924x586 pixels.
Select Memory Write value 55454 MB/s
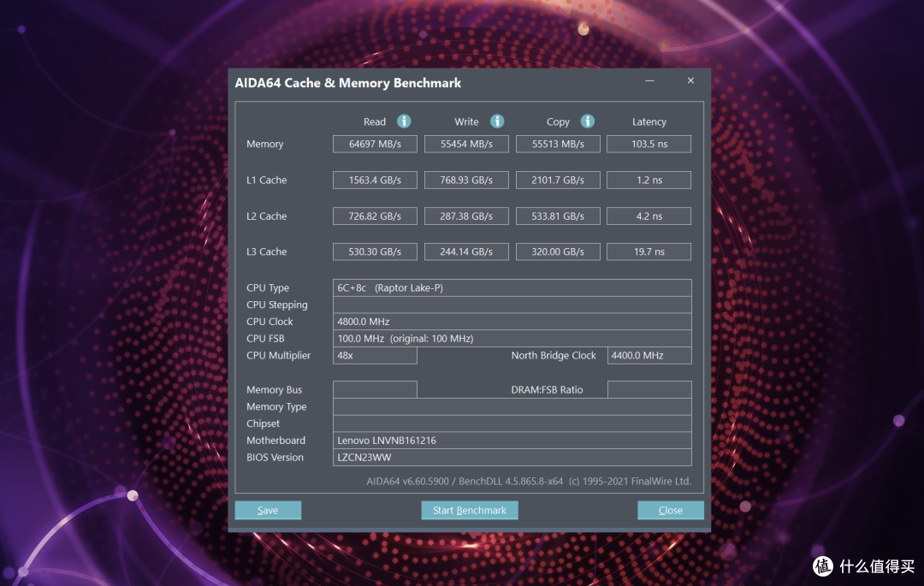click(466, 145)
